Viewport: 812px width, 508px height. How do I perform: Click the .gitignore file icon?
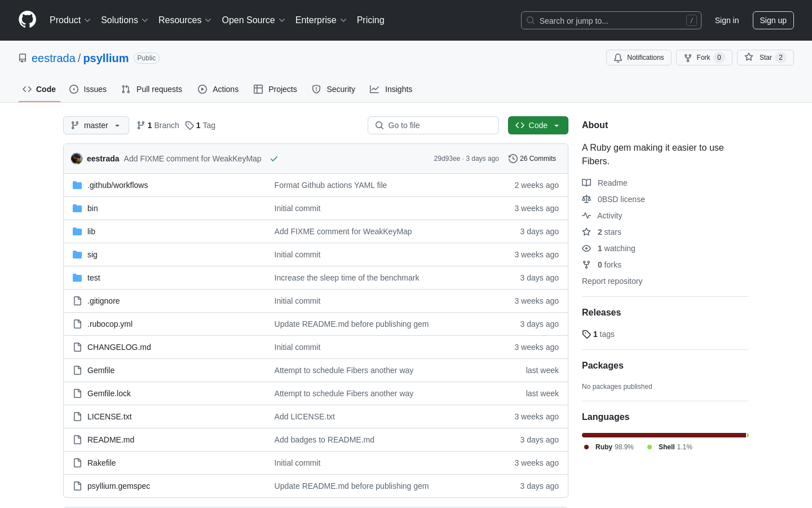[77, 301]
